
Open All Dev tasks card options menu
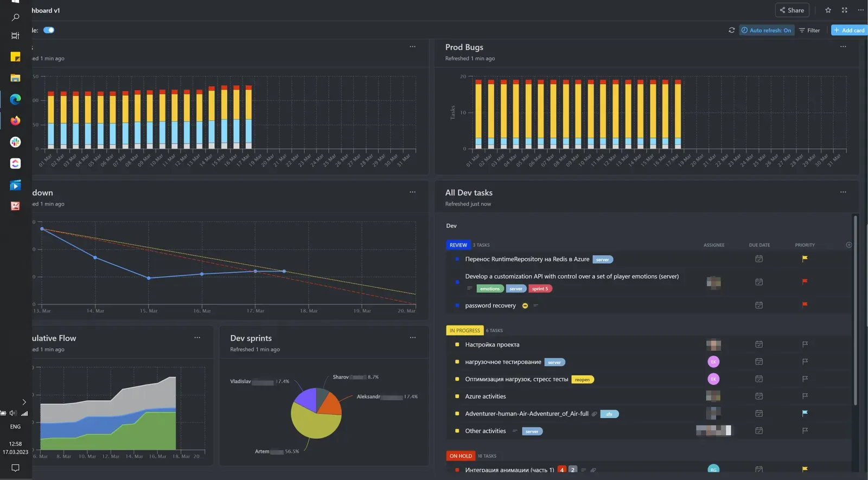click(843, 192)
